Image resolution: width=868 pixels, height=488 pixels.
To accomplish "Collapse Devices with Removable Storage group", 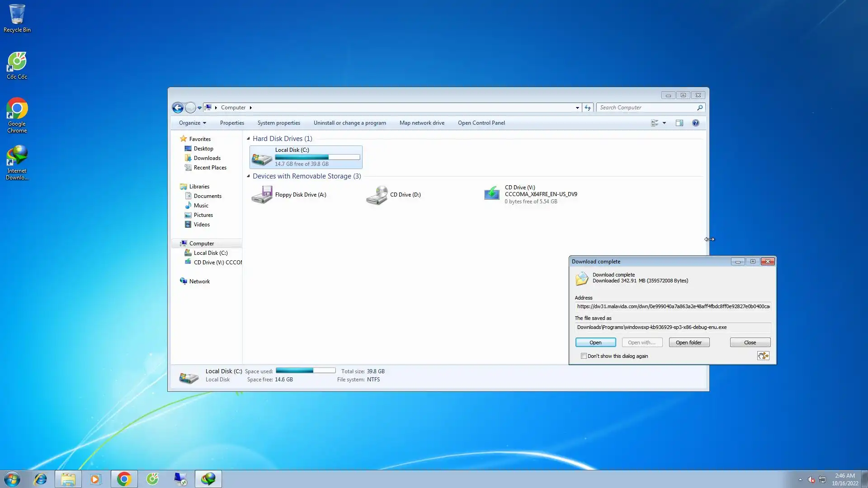I will pos(248,176).
